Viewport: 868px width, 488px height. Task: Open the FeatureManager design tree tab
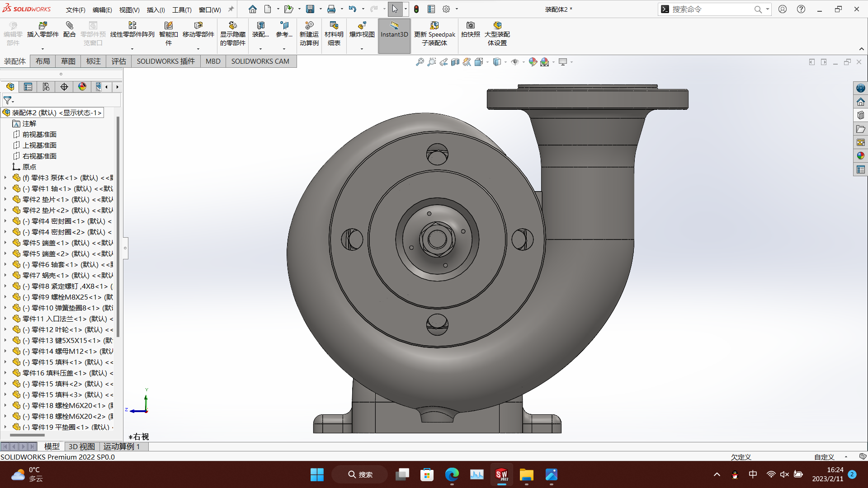[x=10, y=87]
